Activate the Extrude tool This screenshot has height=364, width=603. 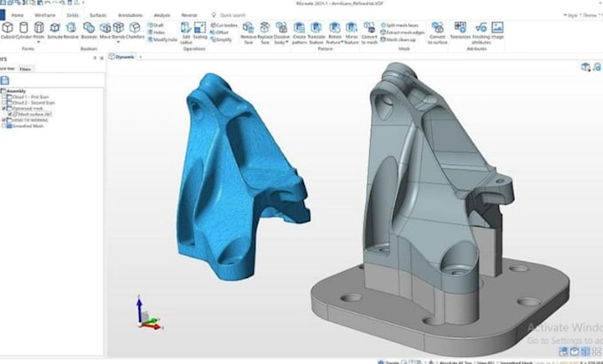tap(55, 30)
